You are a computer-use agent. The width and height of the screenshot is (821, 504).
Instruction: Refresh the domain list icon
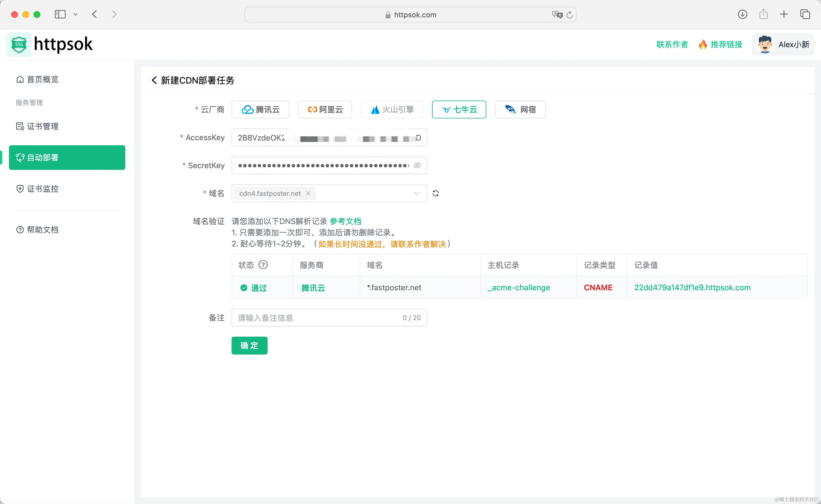coord(435,193)
